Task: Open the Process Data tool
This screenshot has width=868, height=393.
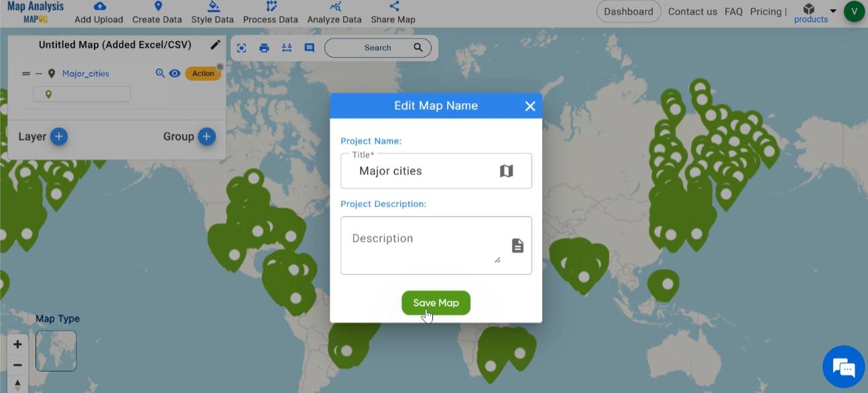Action: 270,12
